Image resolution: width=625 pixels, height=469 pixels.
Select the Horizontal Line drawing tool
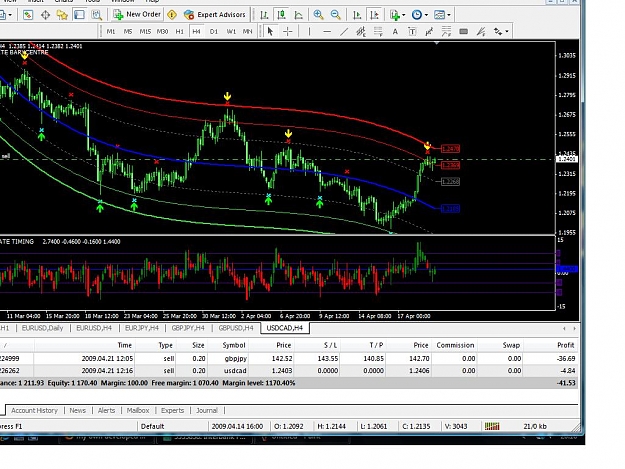click(327, 31)
